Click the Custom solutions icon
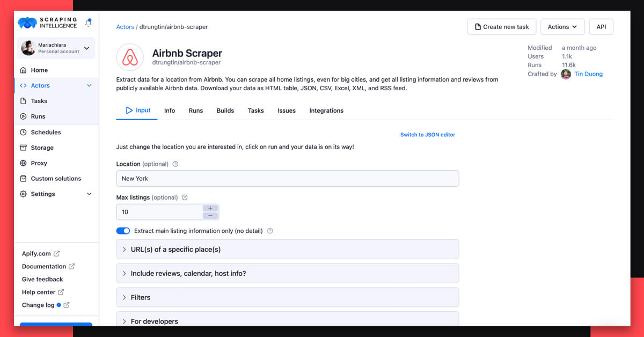 point(23,179)
